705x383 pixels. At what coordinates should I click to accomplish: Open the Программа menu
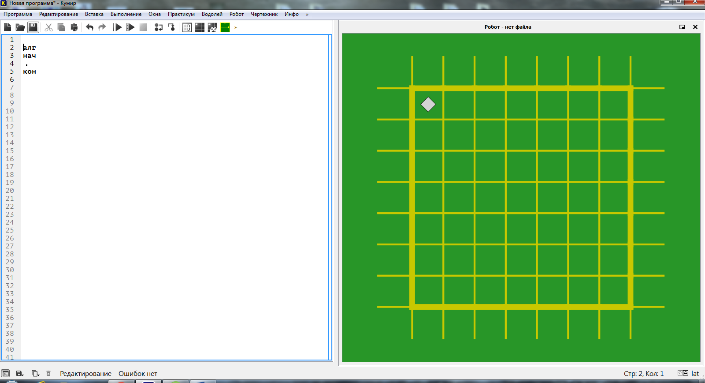tap(18, 14)
